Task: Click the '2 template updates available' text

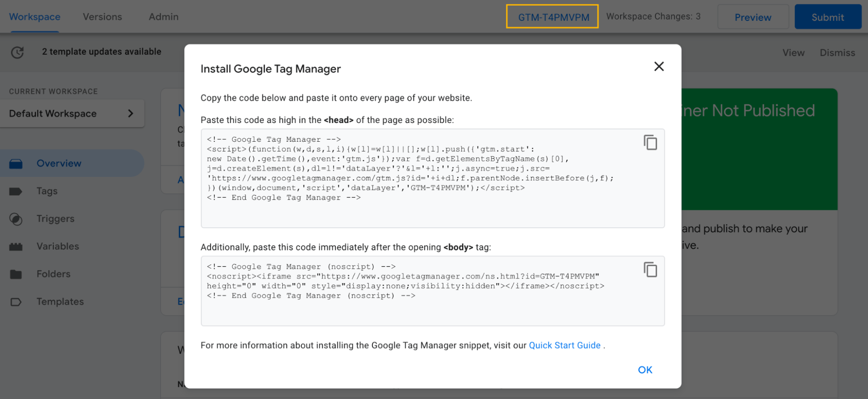Action: tap(102, 52)
